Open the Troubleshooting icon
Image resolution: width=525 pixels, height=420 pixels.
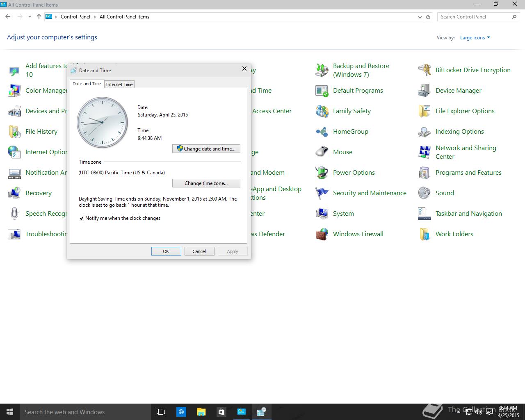14,234
